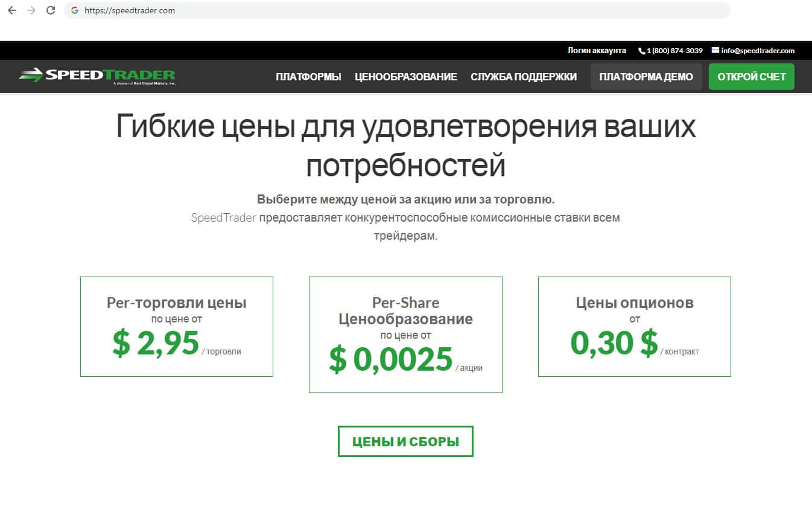Focus the address bar showing speedtrader.com
812x506 pixels.
397,10
